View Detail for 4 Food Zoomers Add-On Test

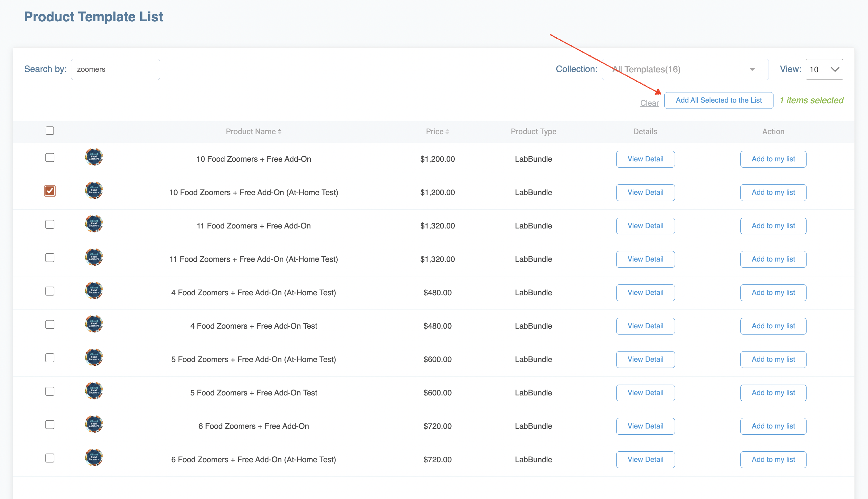coord(645,326)
